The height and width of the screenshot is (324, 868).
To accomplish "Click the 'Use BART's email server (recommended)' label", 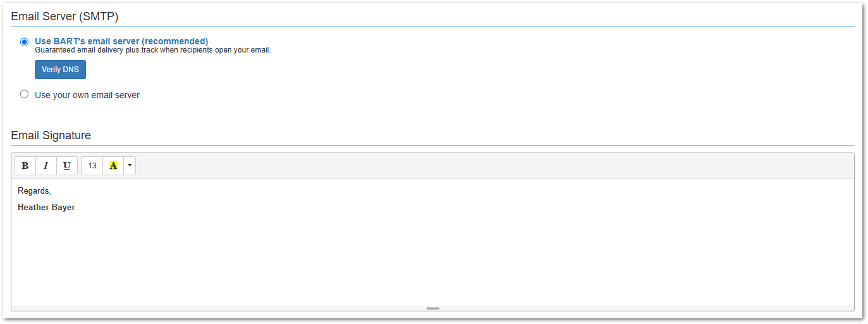I will 121,42.
